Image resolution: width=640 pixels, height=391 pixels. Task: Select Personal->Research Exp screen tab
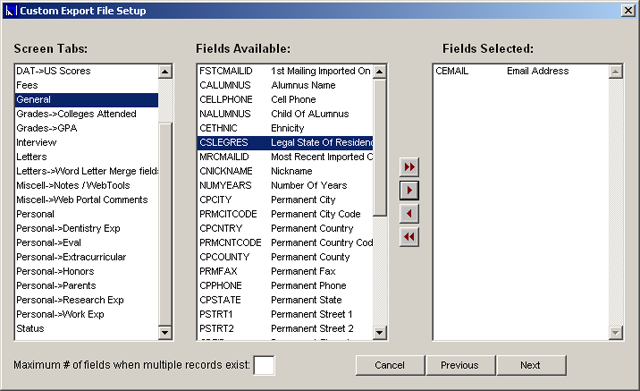pyautogui.click(x=87, y=300)
